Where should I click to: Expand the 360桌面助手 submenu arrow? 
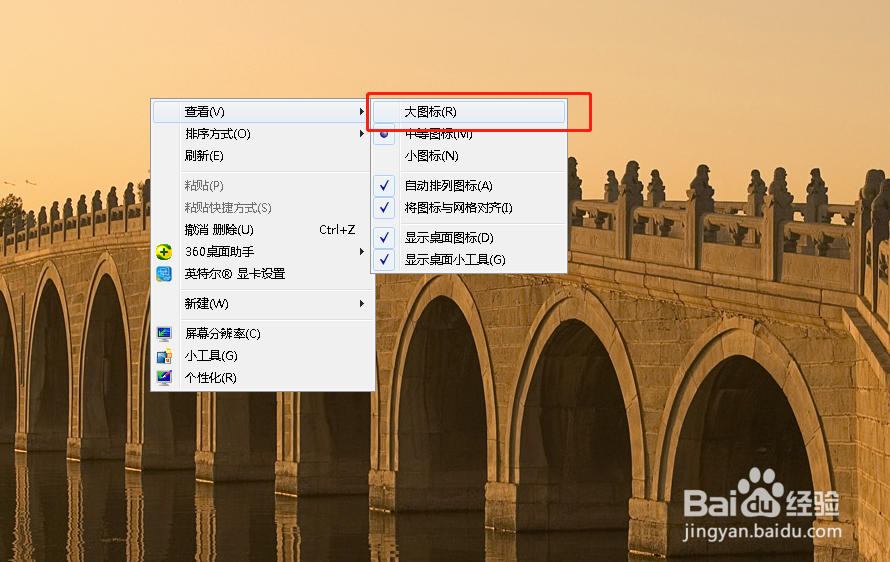click(362, 251)
